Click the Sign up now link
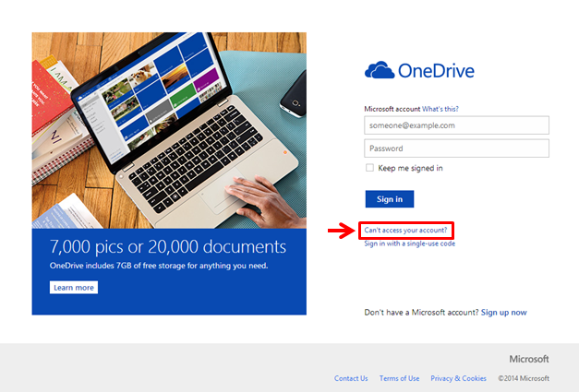579x392 pixels. coord(503,313)
